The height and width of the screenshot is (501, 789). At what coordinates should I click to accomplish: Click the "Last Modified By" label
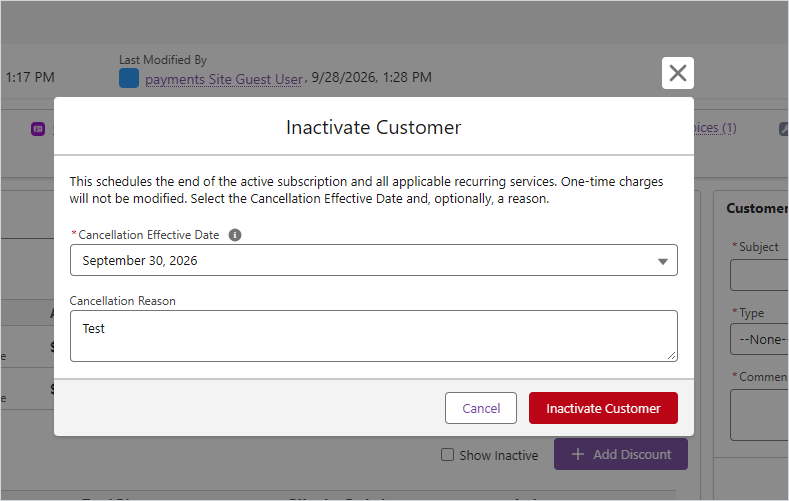pos(163,60)
